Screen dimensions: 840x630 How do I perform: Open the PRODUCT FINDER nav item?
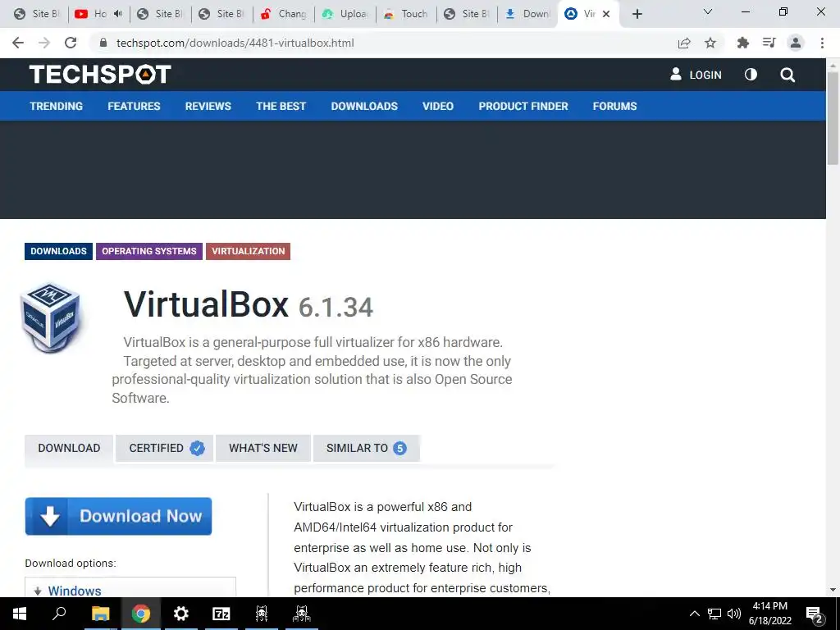pyautogui.click(x=523, y=106)
